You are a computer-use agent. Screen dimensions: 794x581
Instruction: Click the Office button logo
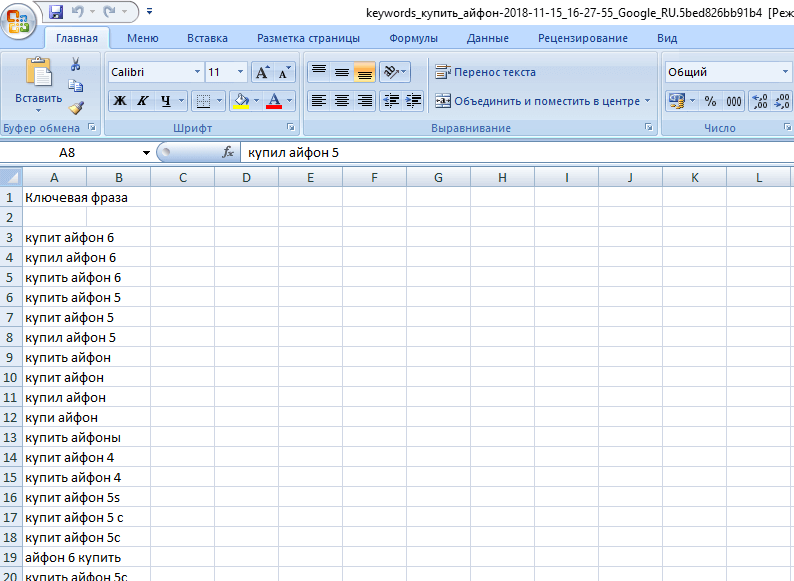pos(19,19)
